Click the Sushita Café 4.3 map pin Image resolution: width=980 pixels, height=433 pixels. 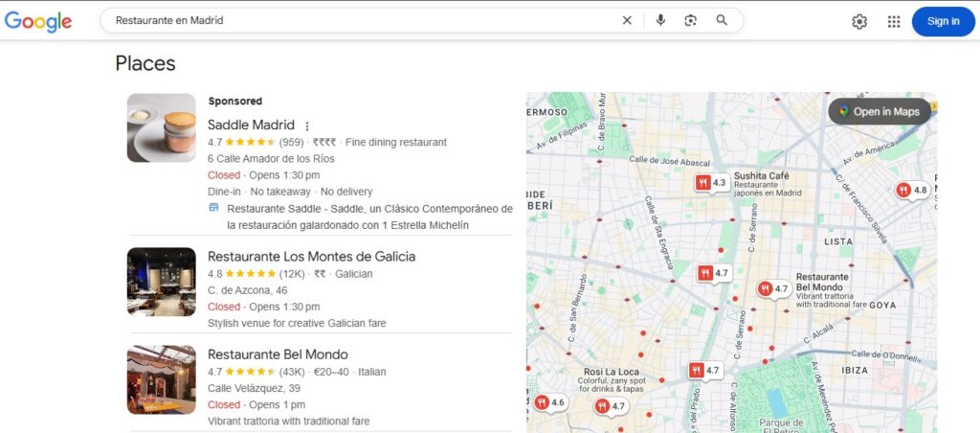tap(711, 182)
